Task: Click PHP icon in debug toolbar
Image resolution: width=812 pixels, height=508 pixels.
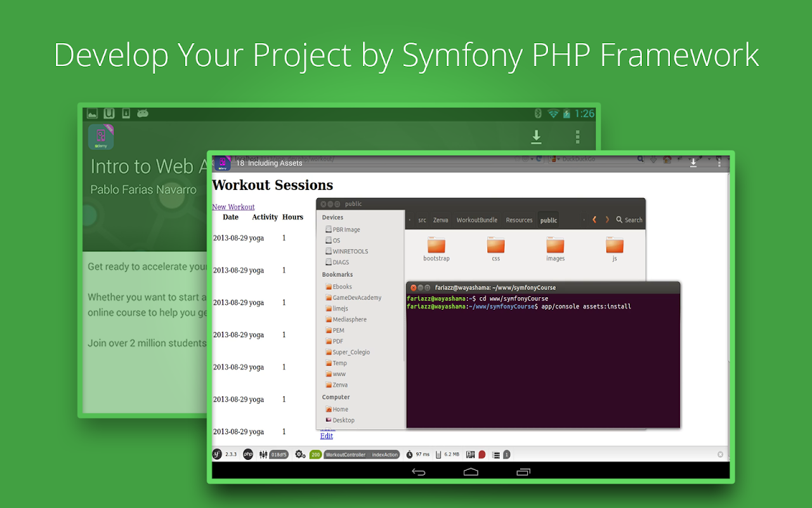Action: click(x=248, y=454)
